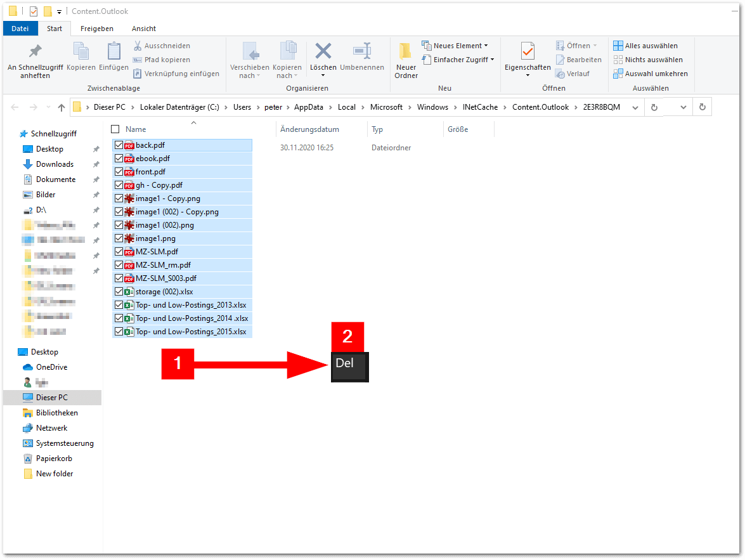Delete the selection with the Löschen icon

(323, 51)
